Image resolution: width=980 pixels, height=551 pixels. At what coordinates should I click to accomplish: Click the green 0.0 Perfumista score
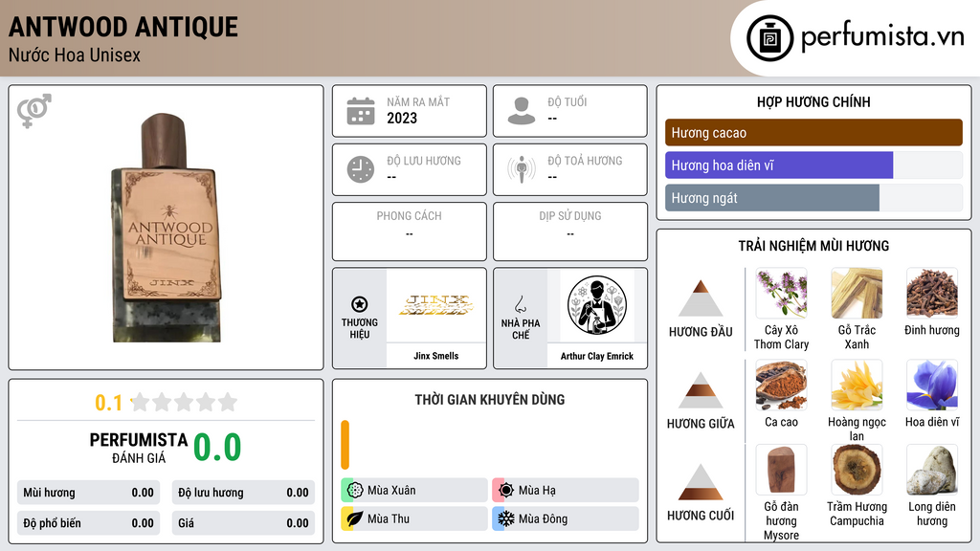point(217,448)
